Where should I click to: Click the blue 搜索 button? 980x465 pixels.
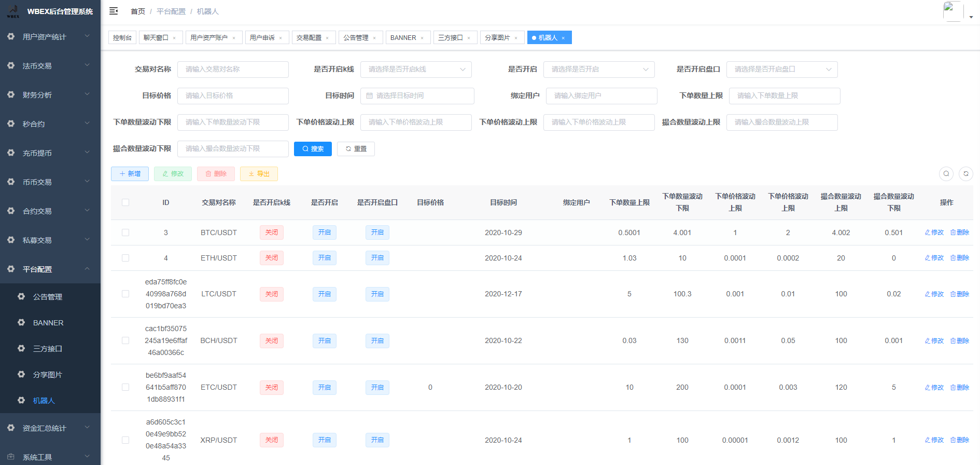point(313,149)
